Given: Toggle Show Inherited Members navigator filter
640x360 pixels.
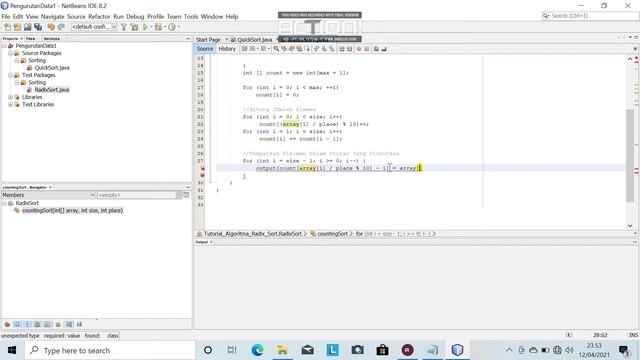Looking at the screenshot, I should coord(7,324).
